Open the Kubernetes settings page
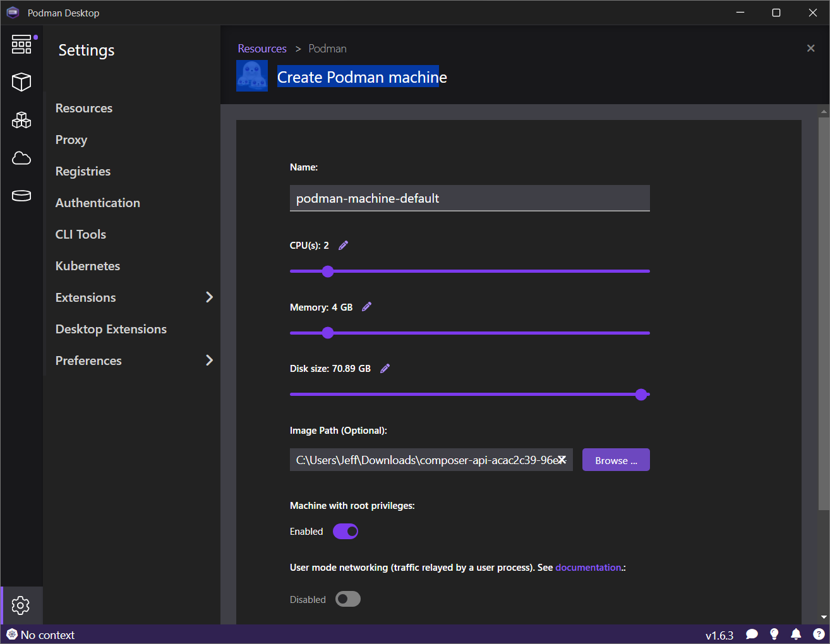This screenshot has width=830, height=644. coord(88,266)
